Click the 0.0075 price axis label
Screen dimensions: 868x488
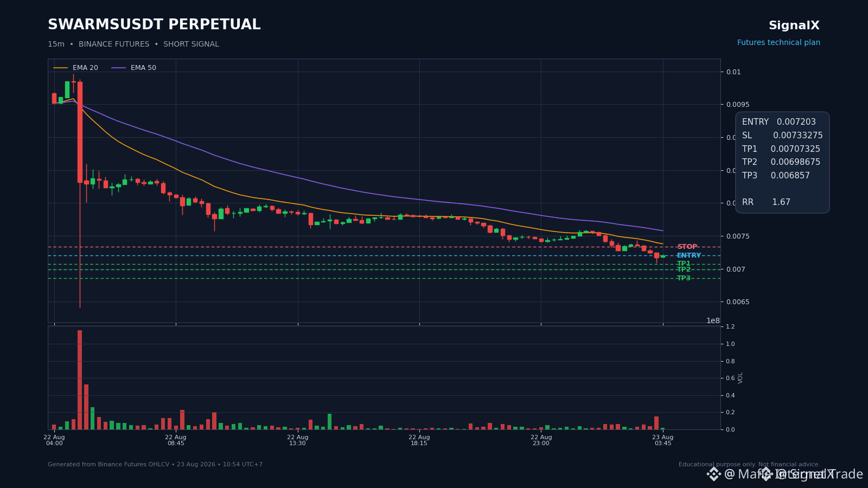coord(737,236)
